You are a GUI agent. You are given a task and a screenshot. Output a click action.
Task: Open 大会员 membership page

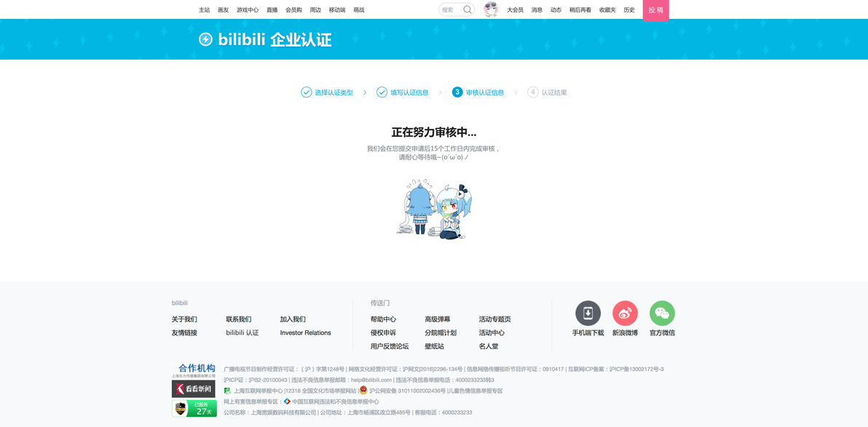[515, 10]
